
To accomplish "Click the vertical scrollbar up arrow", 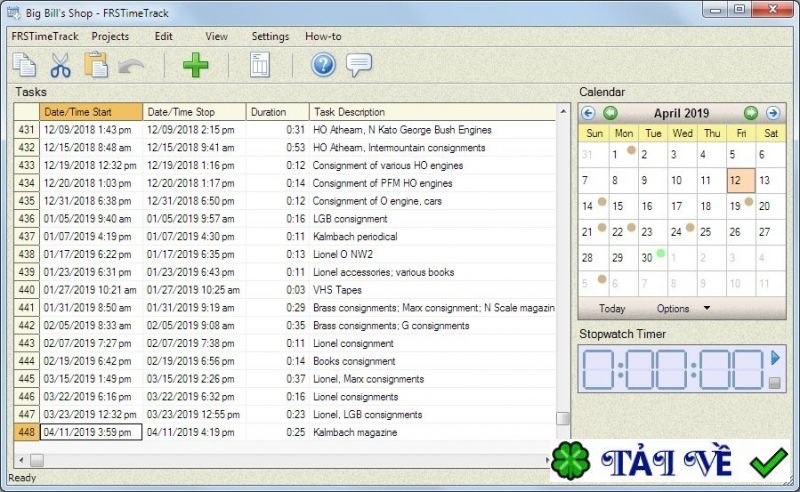I will (x=563, y=111).
